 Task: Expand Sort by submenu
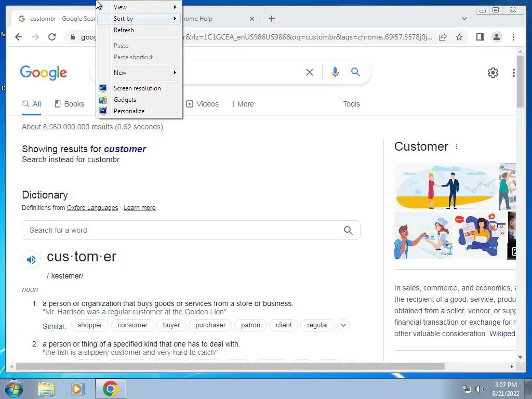139,19
